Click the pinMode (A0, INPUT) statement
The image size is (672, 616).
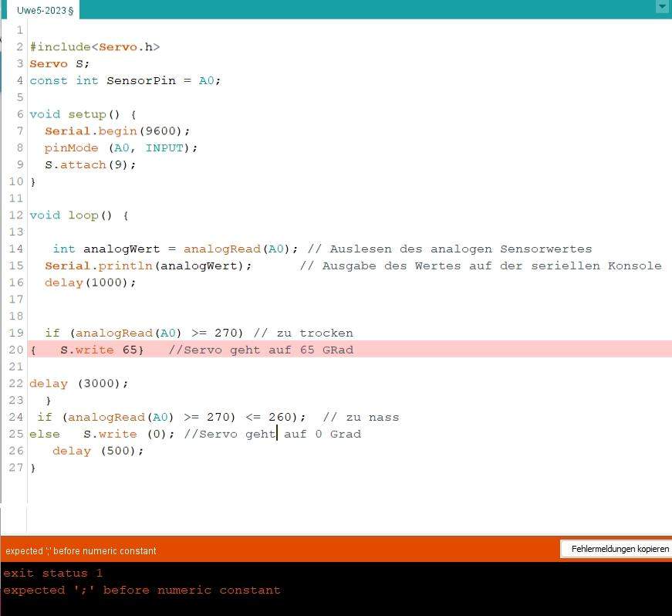(x=120, y=147)
